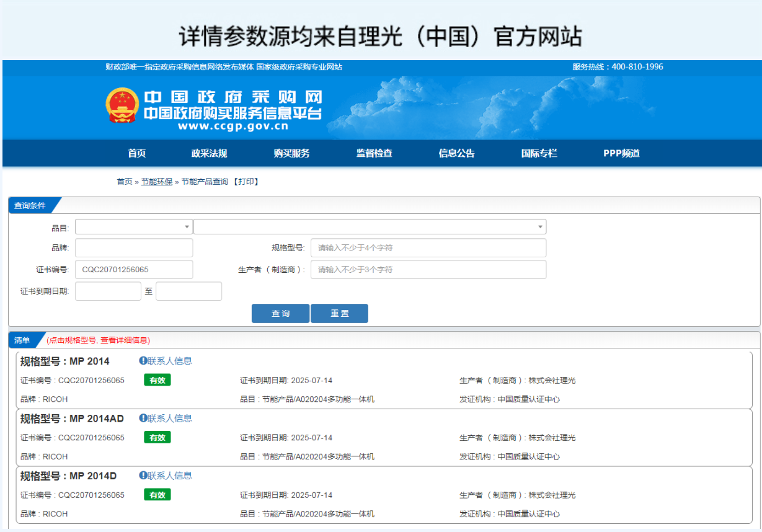Click 服务热线：400-810-1996 text

[x=618, y=66]
